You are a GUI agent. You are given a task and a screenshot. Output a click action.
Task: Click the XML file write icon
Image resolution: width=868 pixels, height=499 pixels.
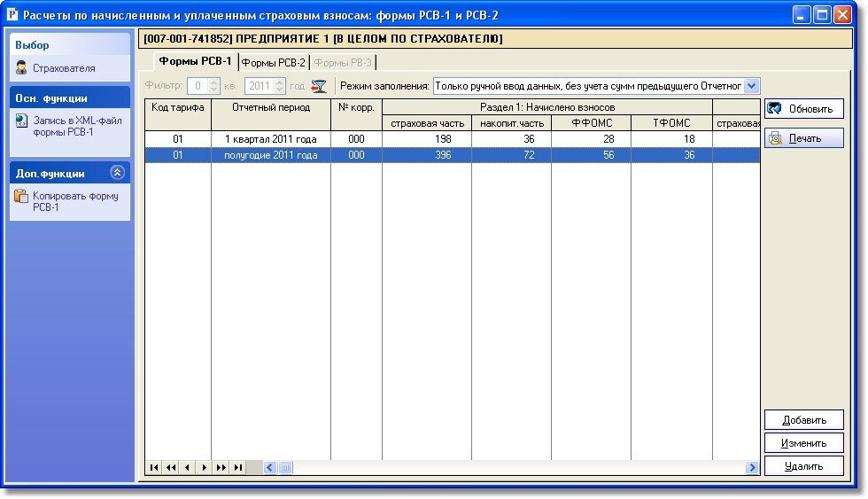(x=21, y=121)
